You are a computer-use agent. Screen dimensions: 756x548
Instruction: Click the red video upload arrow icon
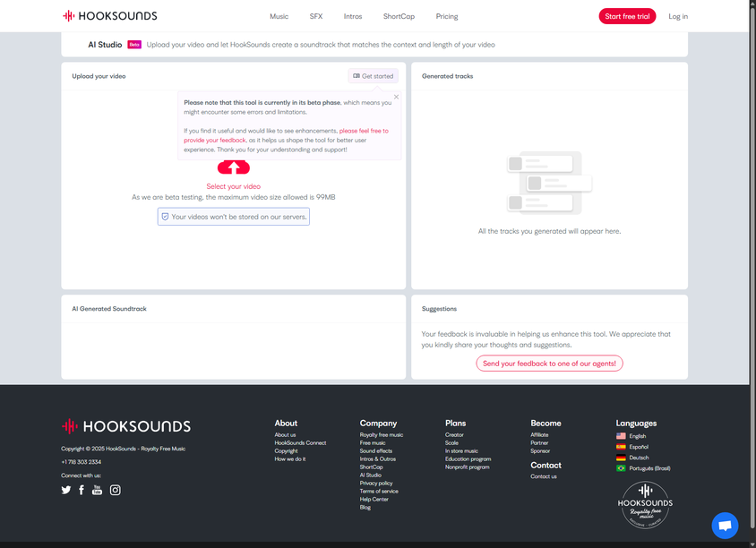tap(233, 167)
